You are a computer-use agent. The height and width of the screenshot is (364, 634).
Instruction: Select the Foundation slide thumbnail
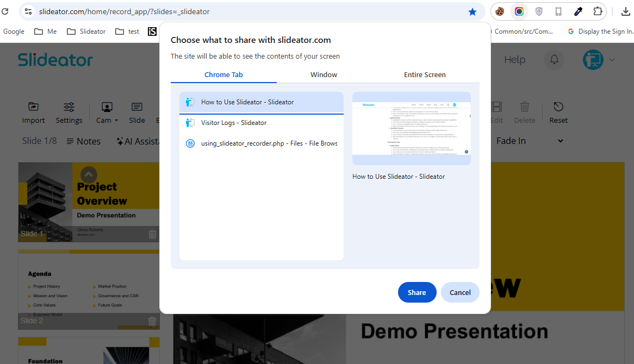tap(89, 350)
